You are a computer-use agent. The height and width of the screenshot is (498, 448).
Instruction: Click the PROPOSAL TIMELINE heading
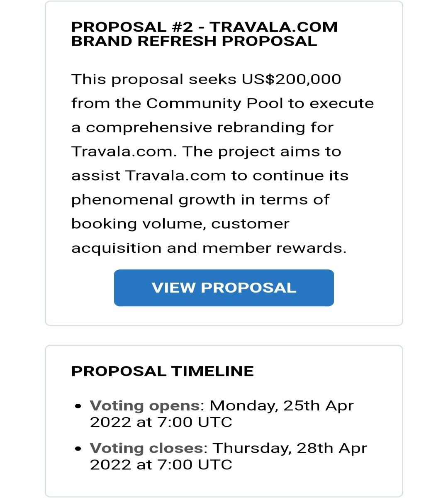[x=163, y=371]
